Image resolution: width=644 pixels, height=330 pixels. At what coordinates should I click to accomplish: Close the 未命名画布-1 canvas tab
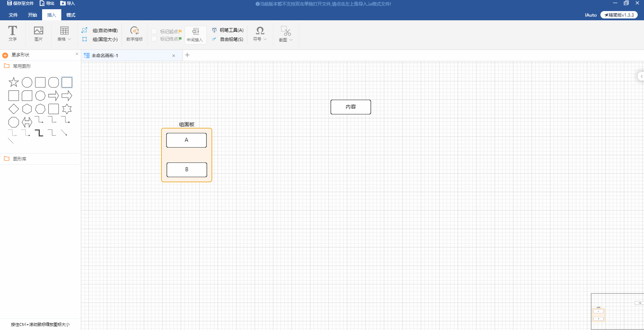pos(174,56)
